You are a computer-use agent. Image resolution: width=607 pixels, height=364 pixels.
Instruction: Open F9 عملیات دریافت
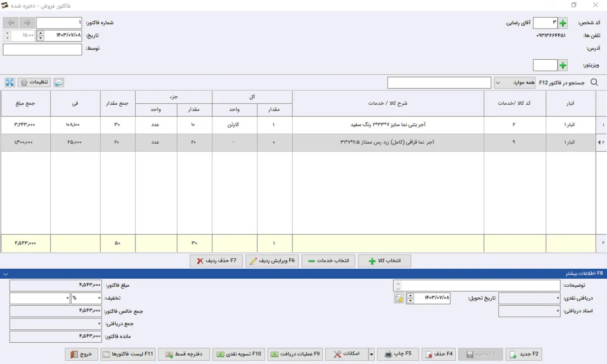tap(295, 354)
